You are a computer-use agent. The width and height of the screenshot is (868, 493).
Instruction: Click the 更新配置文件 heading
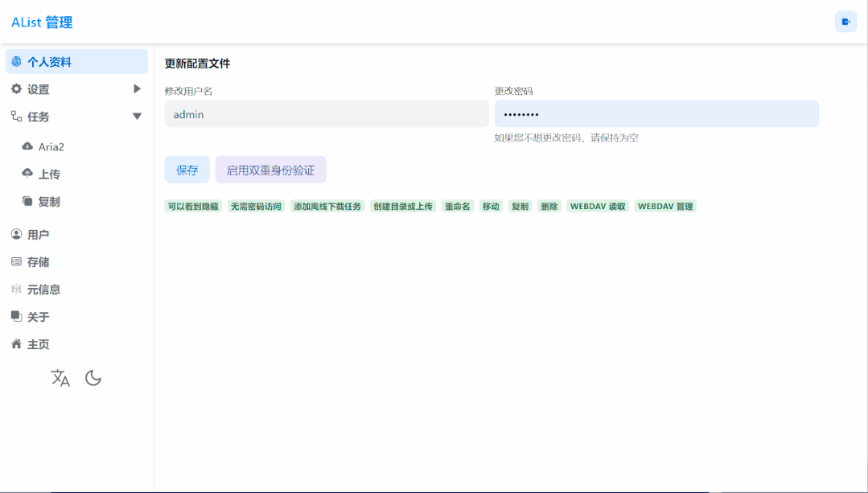tap(197, 64)
